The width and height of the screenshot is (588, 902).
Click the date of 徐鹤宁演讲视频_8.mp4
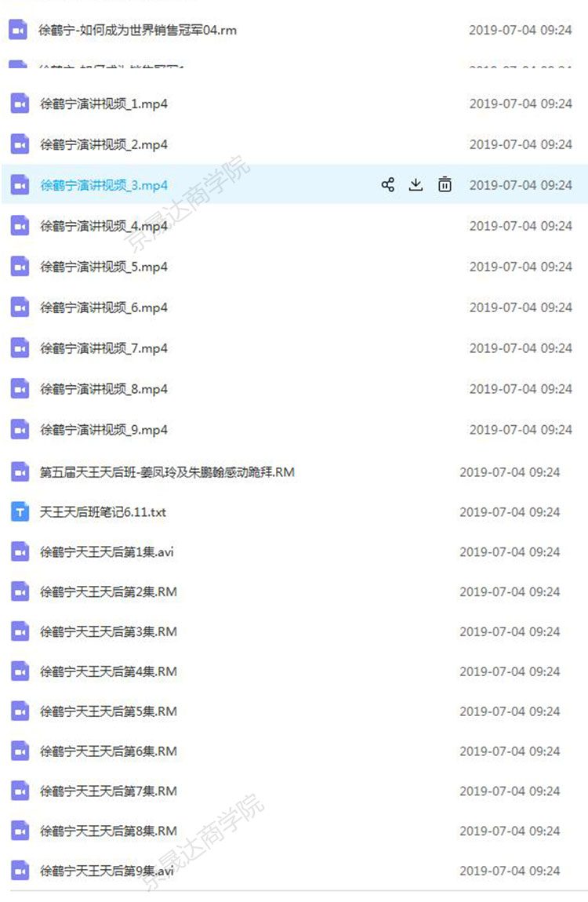521,390
